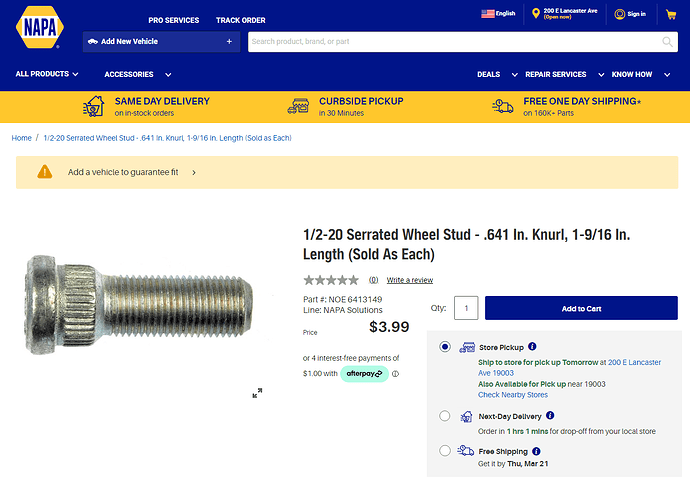The height and width of the screenshot is (479, 690).
Task: Click the Add to Cart button
Action: click(581, 308)
